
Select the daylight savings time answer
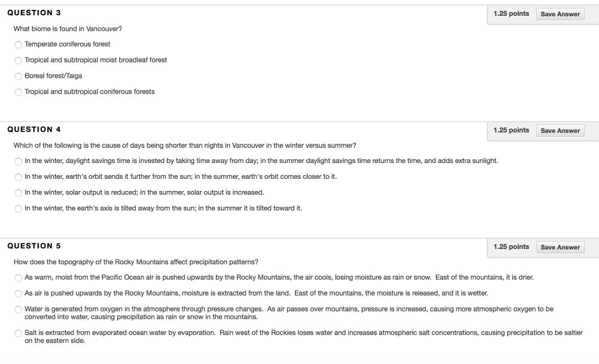tap(19, 161)
